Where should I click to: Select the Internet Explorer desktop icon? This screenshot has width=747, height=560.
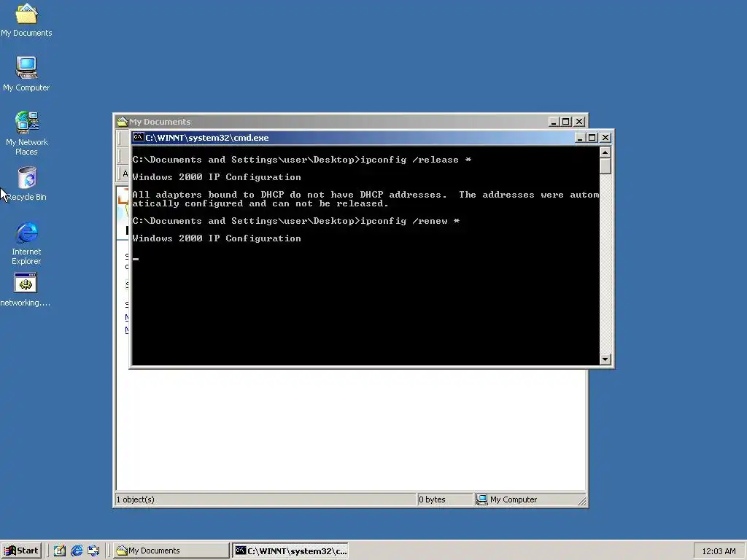pos(26,243)
